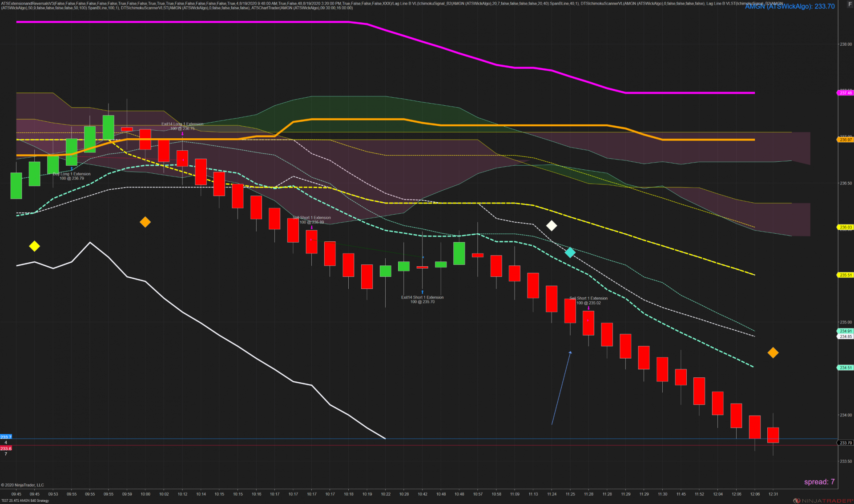854x504 pixels.
Task: Click the yellow diamond marker at far left
Action: click(x=34, y=246)
